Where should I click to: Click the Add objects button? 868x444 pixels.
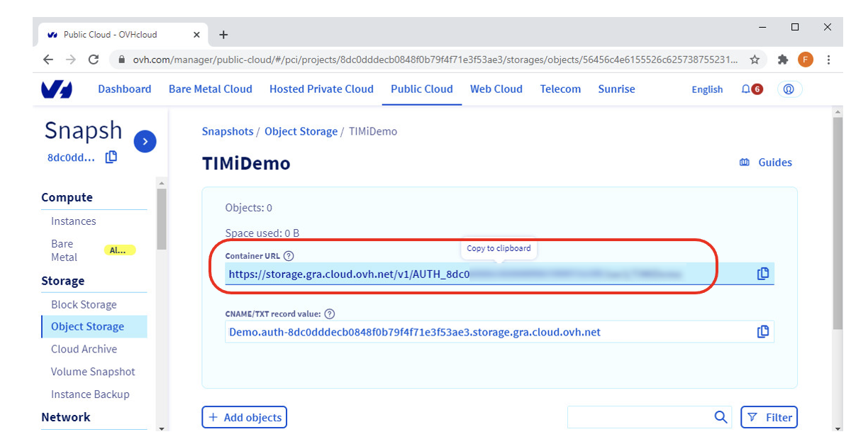pos(245,418)
